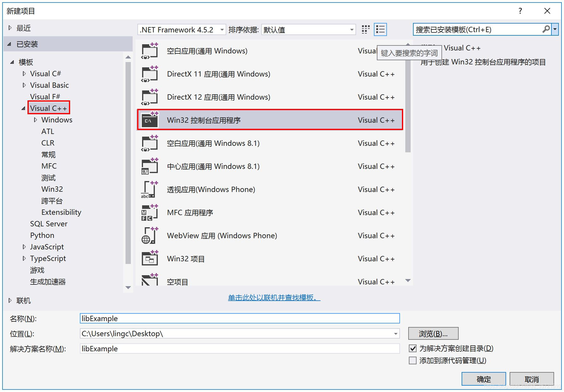Select Visual F# in the template tree

[45, 97]
